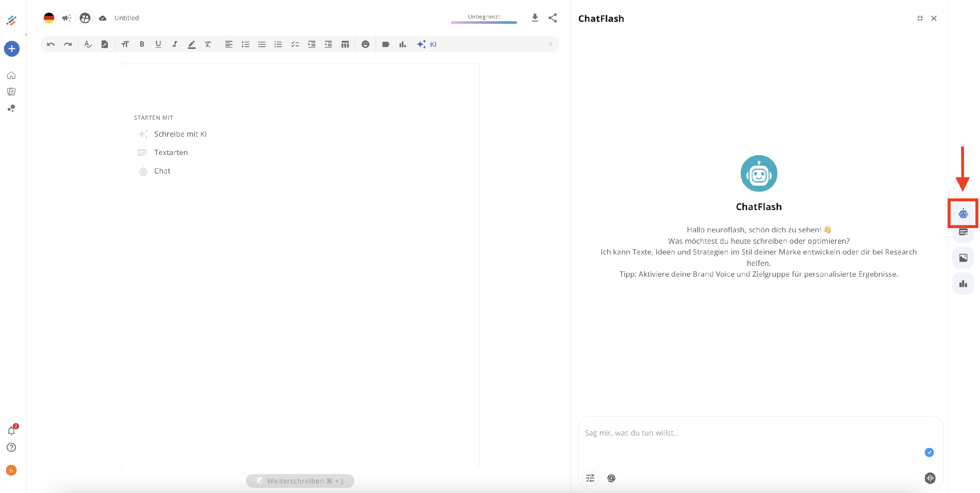Click the Bold formatting icon
The image size is (980, 493).
[141, 44]
